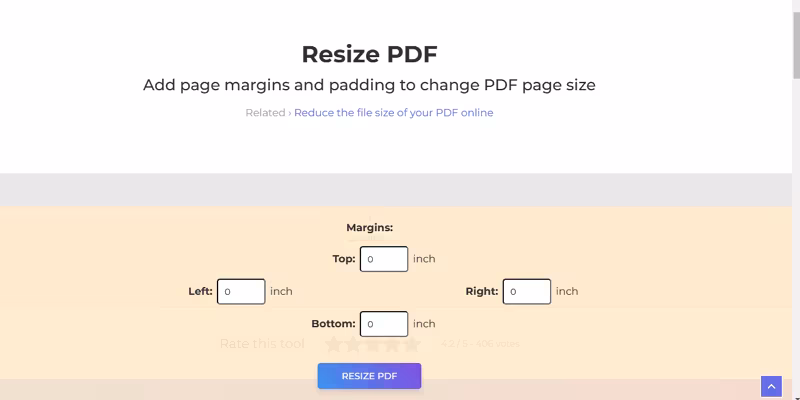Select the second rating star

353,344
